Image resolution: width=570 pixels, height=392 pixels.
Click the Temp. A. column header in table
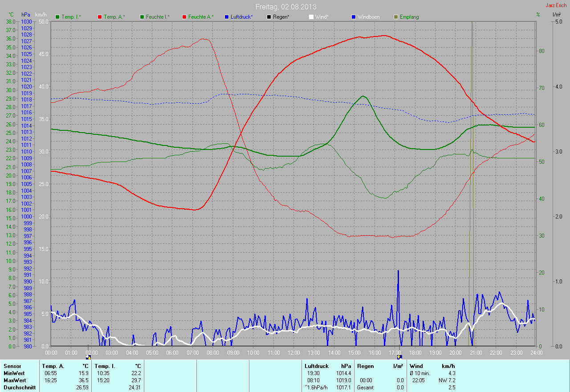coord(52,366)
